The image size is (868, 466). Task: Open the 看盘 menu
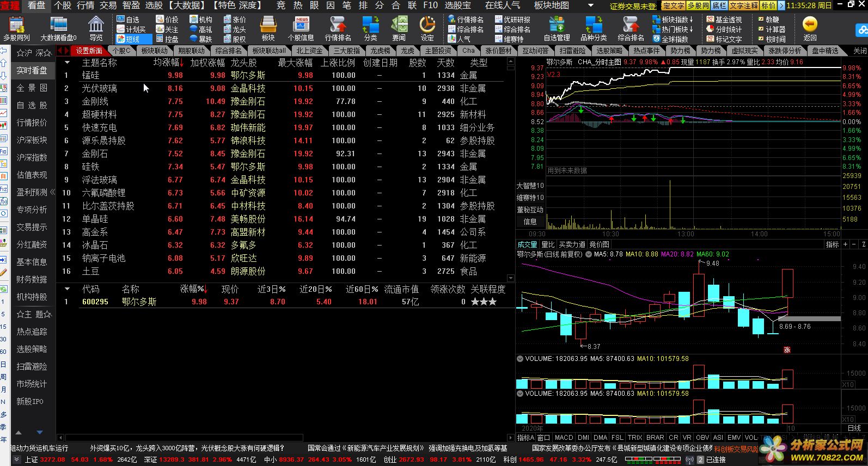click(37, 5)
